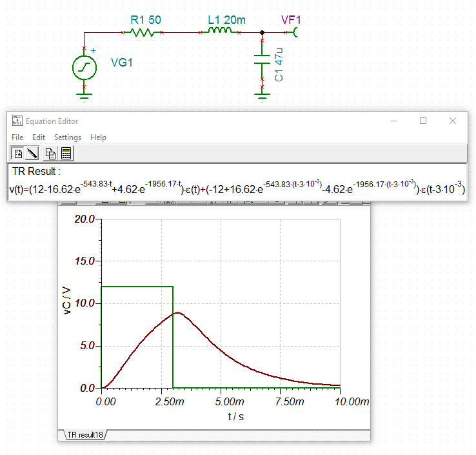Open the File menu
This screenshot has height=455, width=476.
[x=17, y=137]
